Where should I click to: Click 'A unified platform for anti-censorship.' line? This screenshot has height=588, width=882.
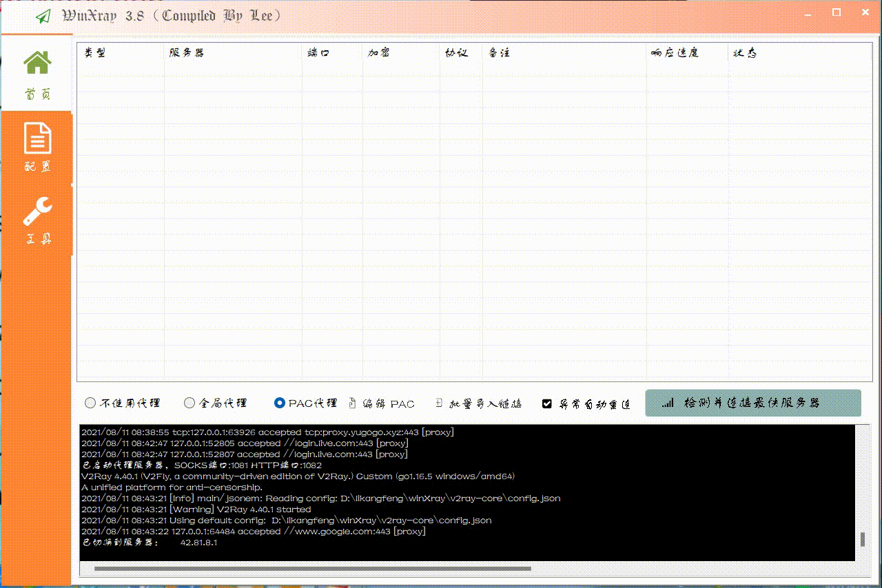(172, 487)
